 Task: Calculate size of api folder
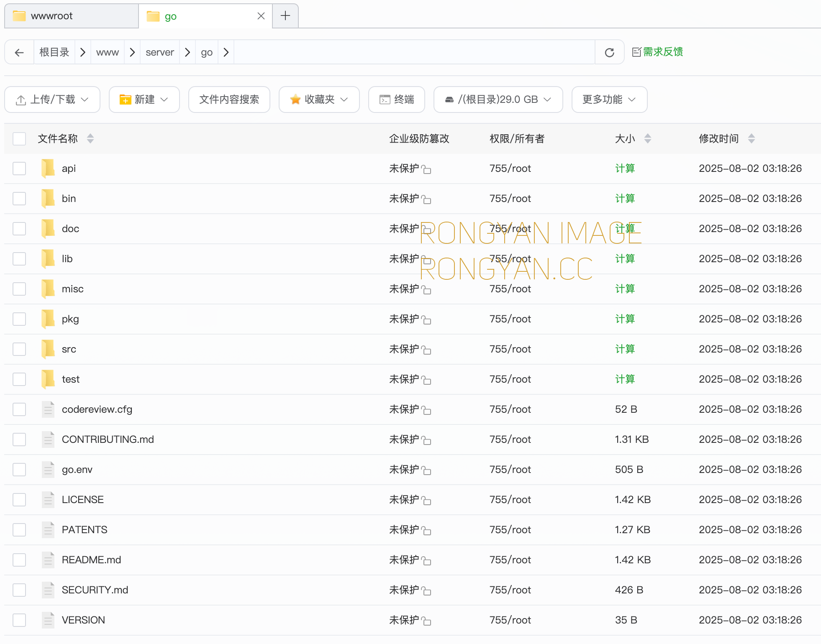pyautogui.click(x=625, y=169)
